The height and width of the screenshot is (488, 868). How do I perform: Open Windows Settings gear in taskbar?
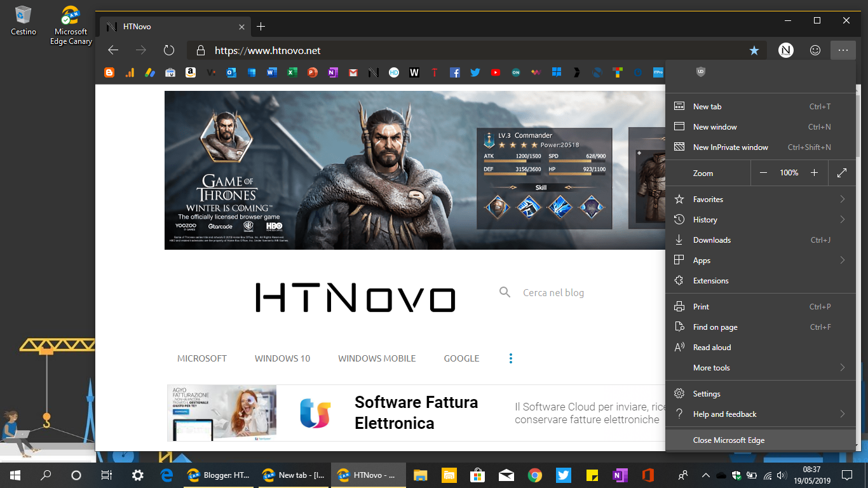(x=137, y=475)
